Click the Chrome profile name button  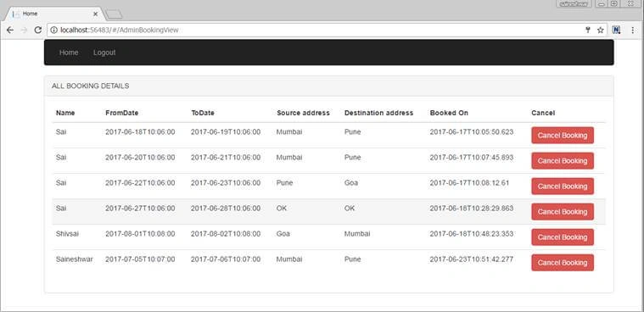[x=574, y=3]
